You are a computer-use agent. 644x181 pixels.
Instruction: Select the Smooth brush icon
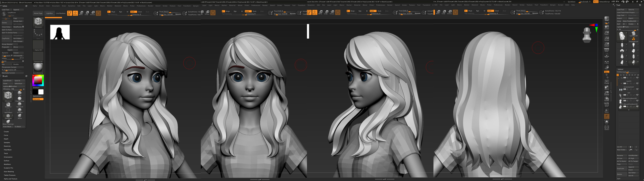click(19, 111)
